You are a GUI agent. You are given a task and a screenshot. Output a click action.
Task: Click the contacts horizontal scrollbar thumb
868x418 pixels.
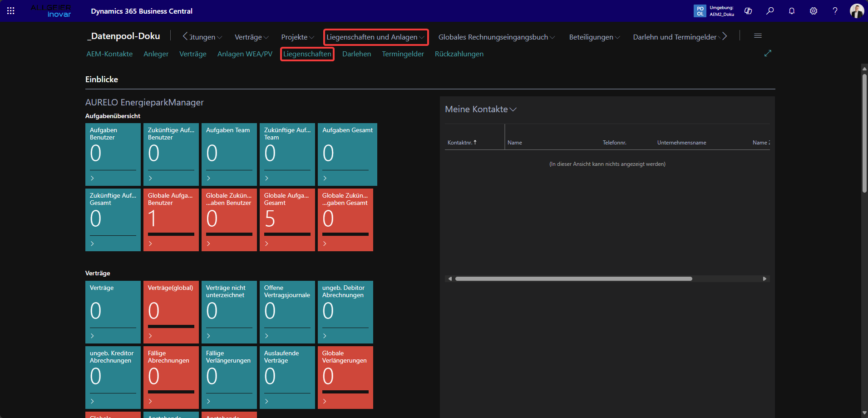[574, 279]
